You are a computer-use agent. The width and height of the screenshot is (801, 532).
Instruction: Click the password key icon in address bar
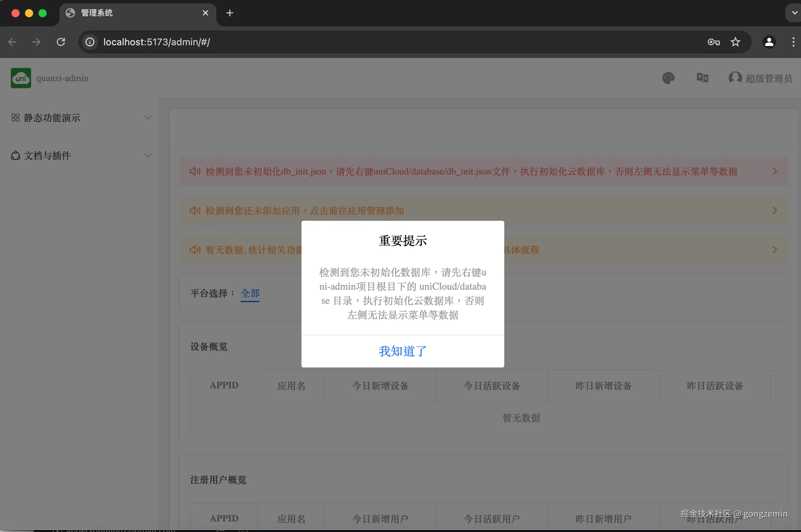(x=713, y=42)
